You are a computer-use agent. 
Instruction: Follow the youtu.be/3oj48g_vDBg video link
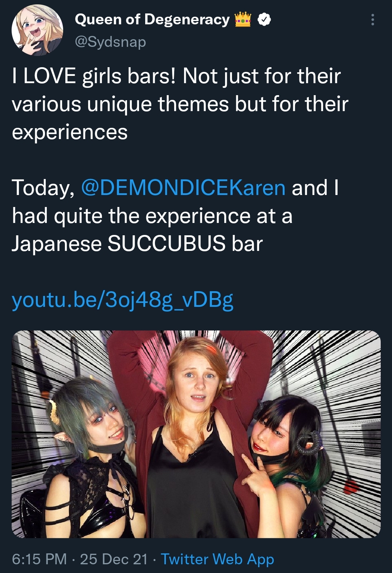(122, 300)
